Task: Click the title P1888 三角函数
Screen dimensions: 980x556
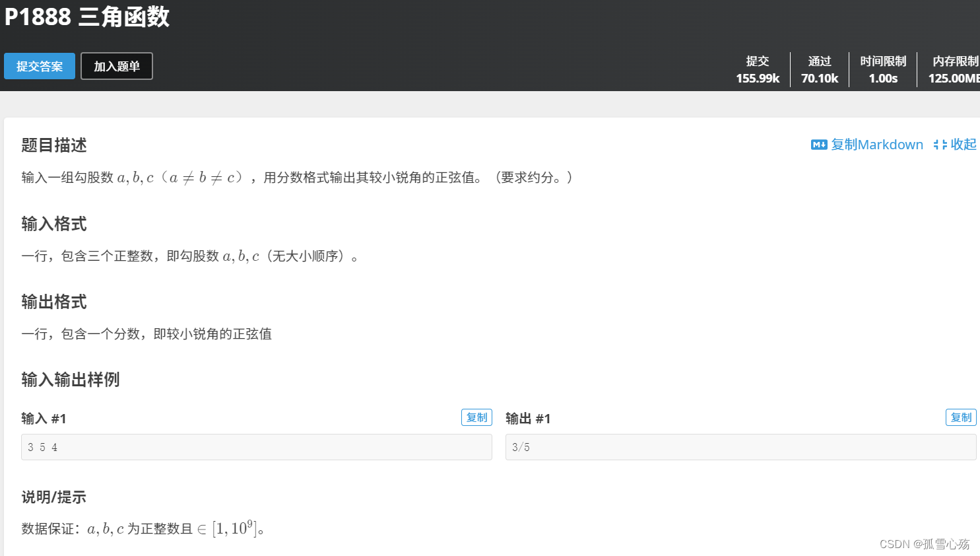Action: point(87,17)
